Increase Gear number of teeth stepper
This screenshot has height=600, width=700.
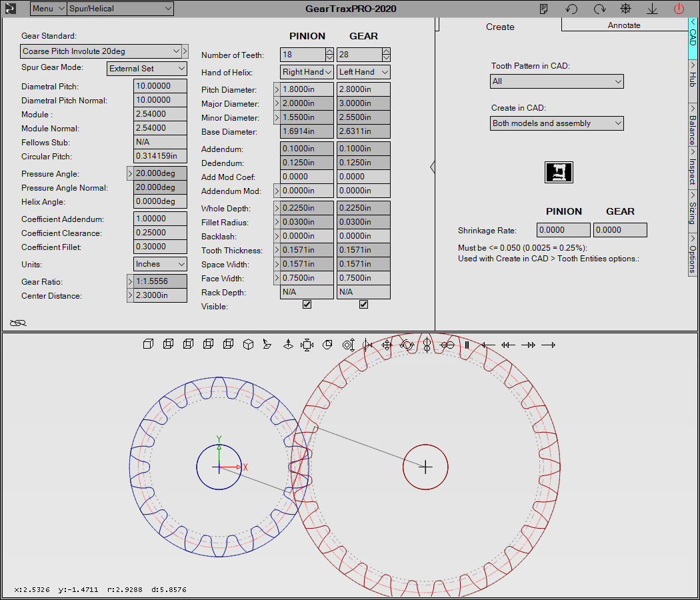coord(386,51)
